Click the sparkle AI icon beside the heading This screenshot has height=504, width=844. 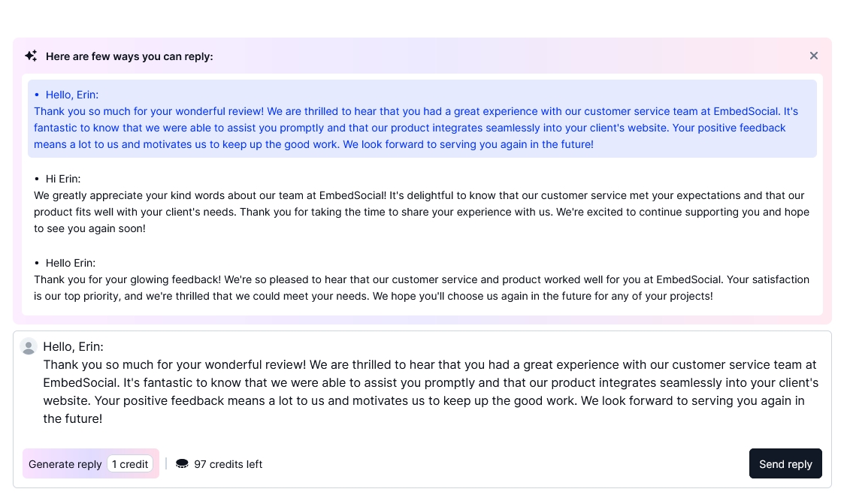(x=31, y=56)
